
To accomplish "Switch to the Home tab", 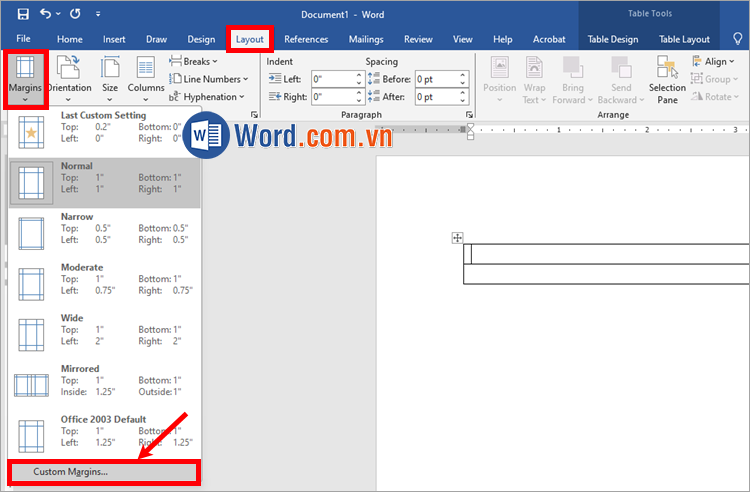I will tap(70, 39).
